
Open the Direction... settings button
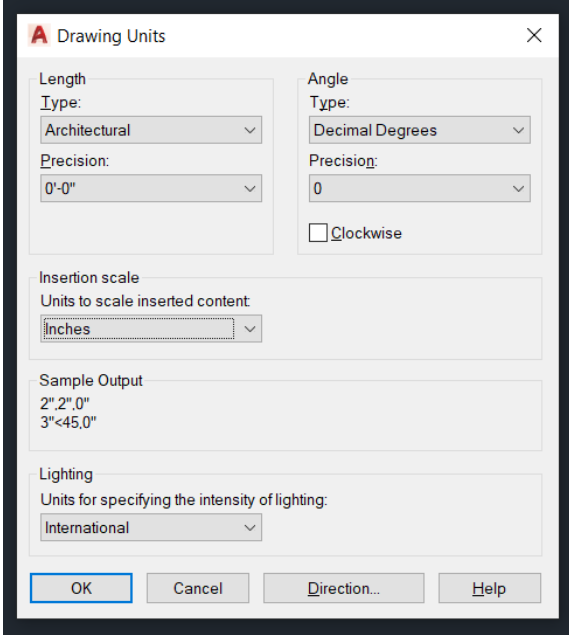coord(344,588)
